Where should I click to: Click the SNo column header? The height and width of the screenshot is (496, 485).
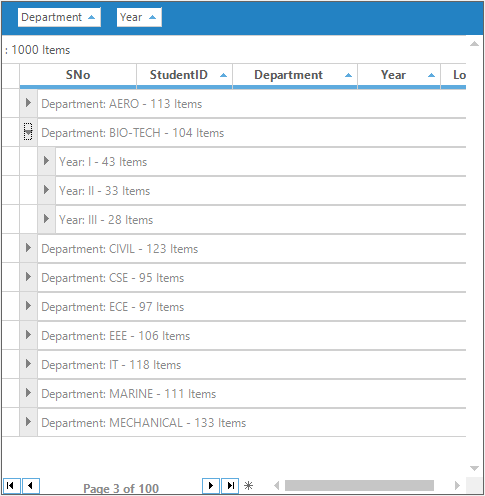(x=78, y=75)
